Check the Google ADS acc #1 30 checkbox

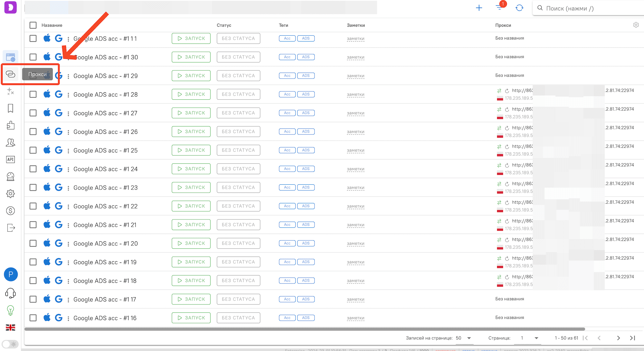click(33, 57)
